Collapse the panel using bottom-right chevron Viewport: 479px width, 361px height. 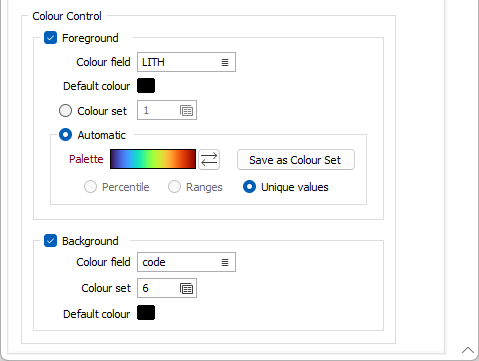468,350
